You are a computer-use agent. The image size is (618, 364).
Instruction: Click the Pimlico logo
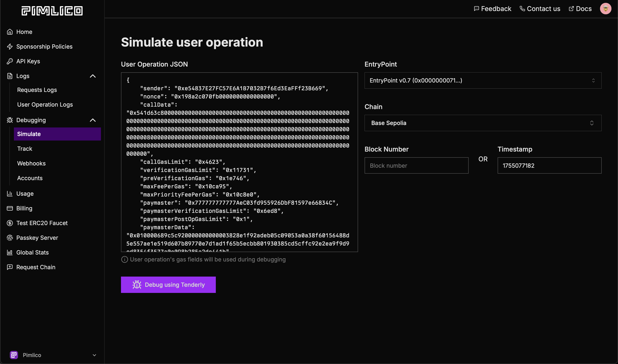52,11
